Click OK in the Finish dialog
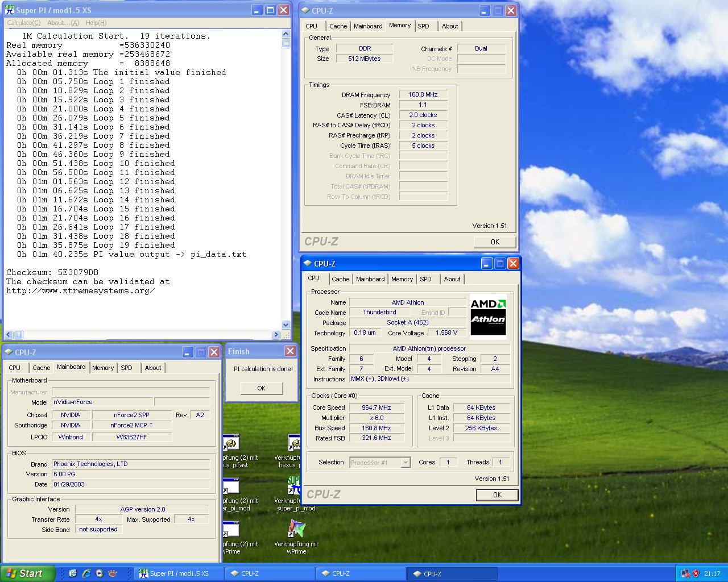 (x=261, y=388)
